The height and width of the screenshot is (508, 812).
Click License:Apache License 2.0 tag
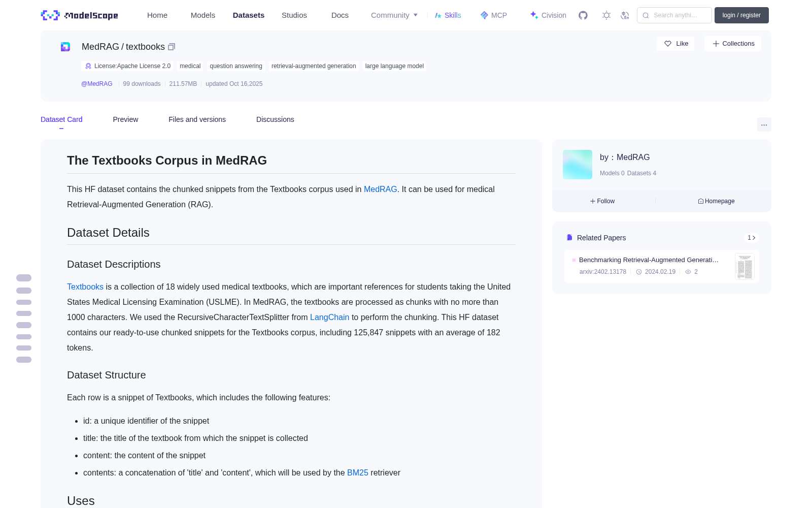pyautogui.click(x=127, y=66)
